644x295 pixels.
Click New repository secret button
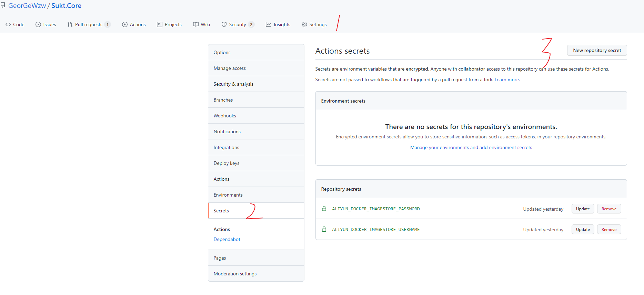coord(597,50)
